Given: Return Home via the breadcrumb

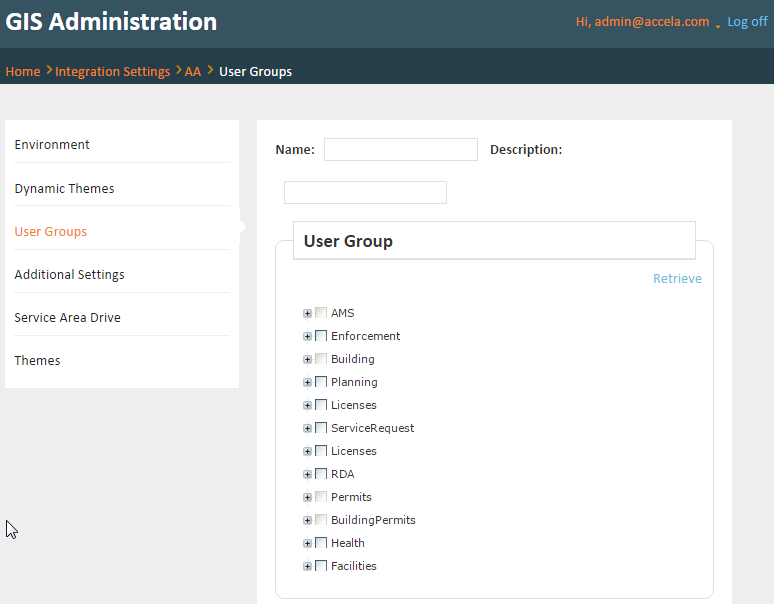Looking at the screenshot, I should (22, 72).
